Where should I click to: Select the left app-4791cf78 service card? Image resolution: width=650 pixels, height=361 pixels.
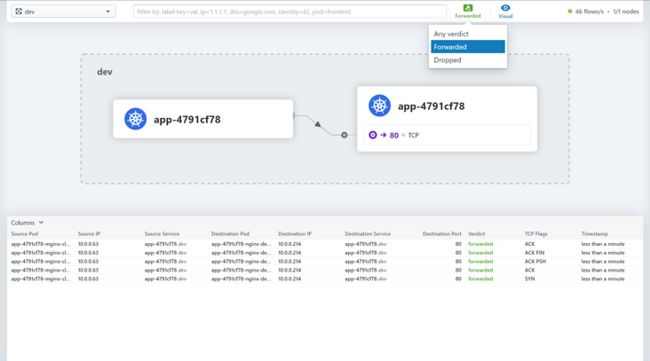[x=203, y=119]
